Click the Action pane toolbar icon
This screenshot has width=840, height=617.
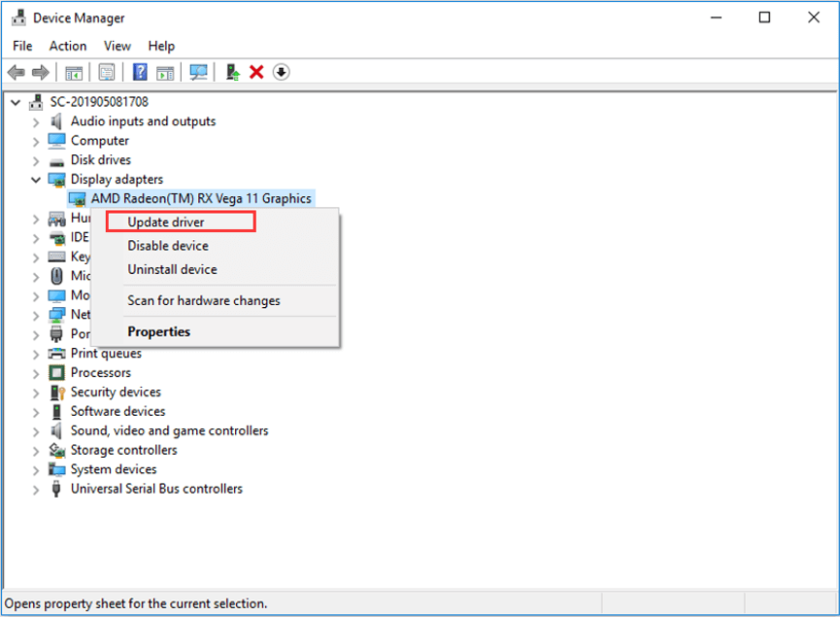pos(165,72)
